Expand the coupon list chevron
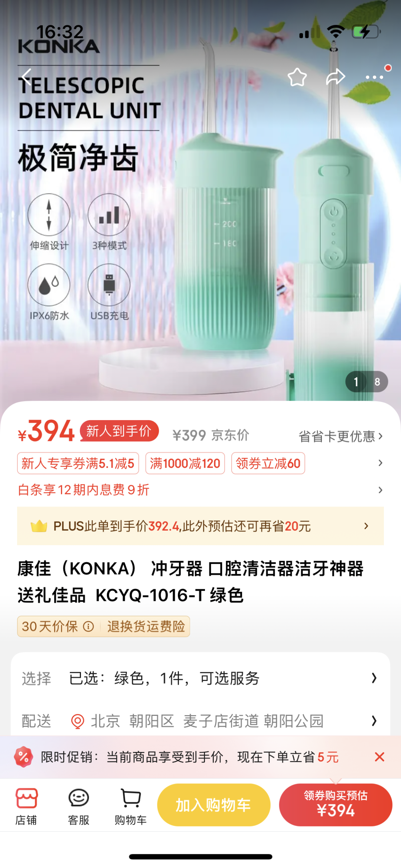The width and height of the screenshot is (401, 868). (380, 463)
